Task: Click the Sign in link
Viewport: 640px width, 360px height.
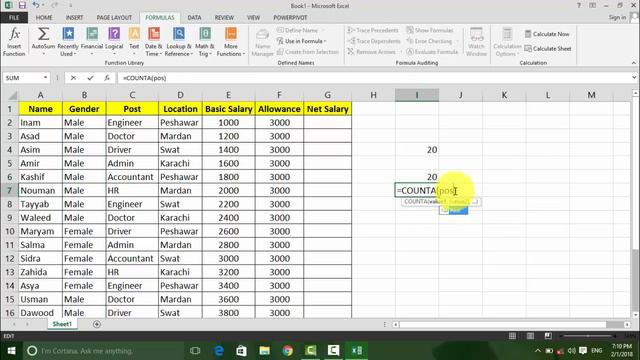Action: click(617, 17)
